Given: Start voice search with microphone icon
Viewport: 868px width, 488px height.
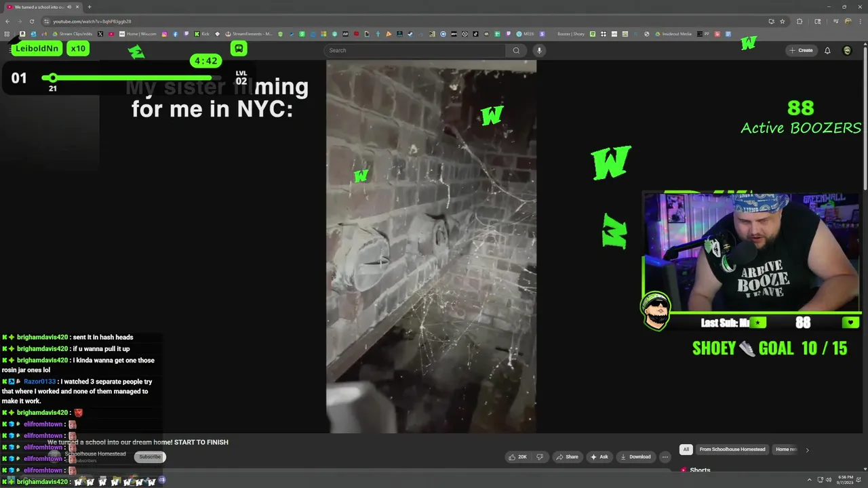Looking at the screenshot, I should point(539,50).
